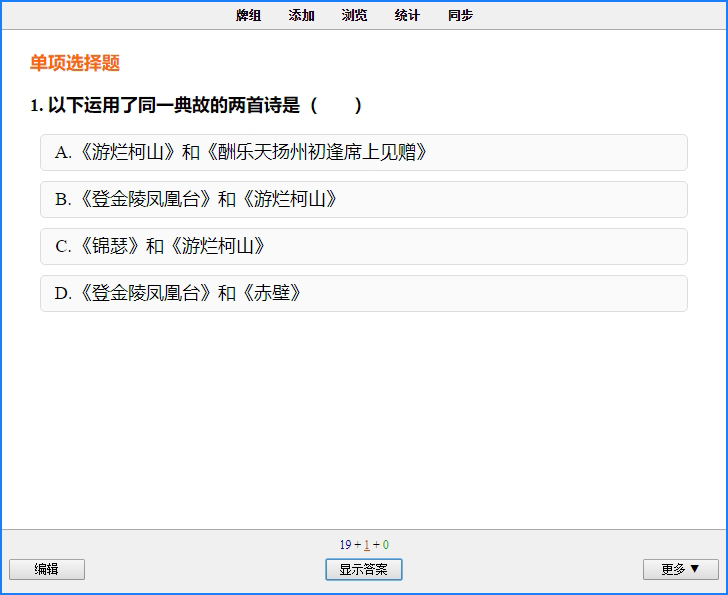728x595 pixels.
Task: Open the 牌组 decks tab
Action: coord(248,15)
